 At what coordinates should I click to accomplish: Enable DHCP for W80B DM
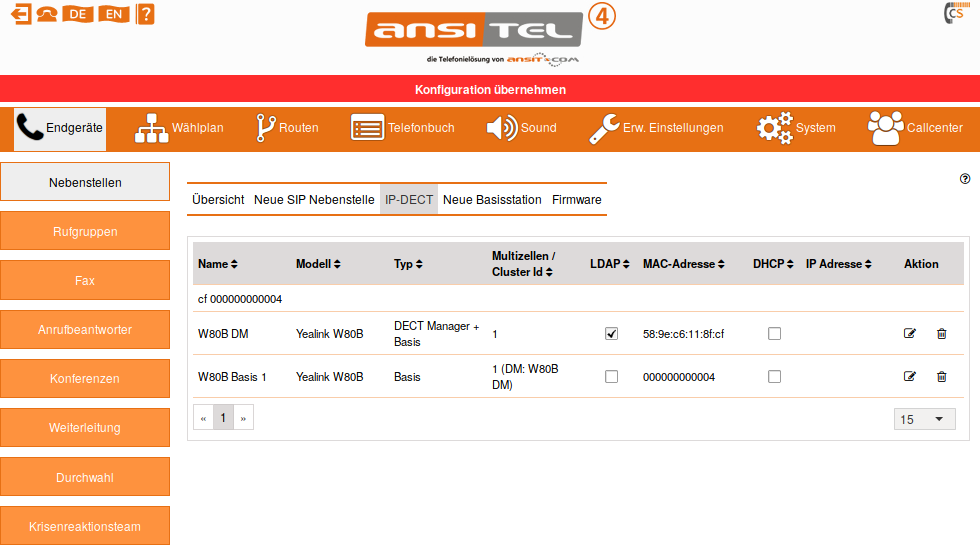coord(774,333)
